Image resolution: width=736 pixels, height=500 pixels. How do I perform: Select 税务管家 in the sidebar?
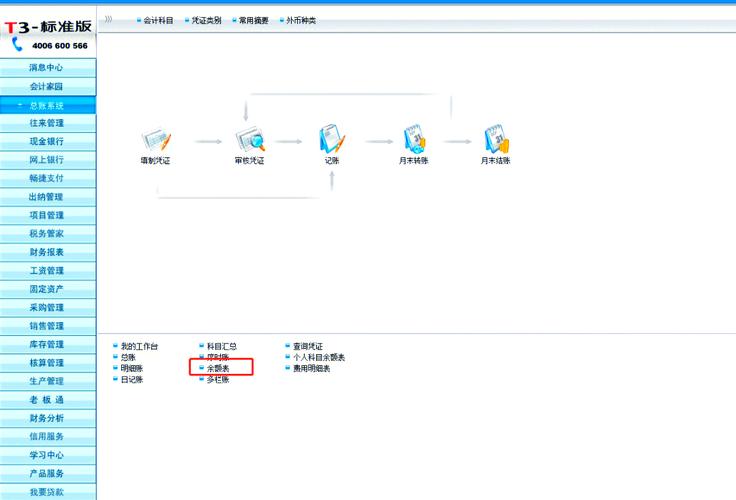[x=48, y=233]
